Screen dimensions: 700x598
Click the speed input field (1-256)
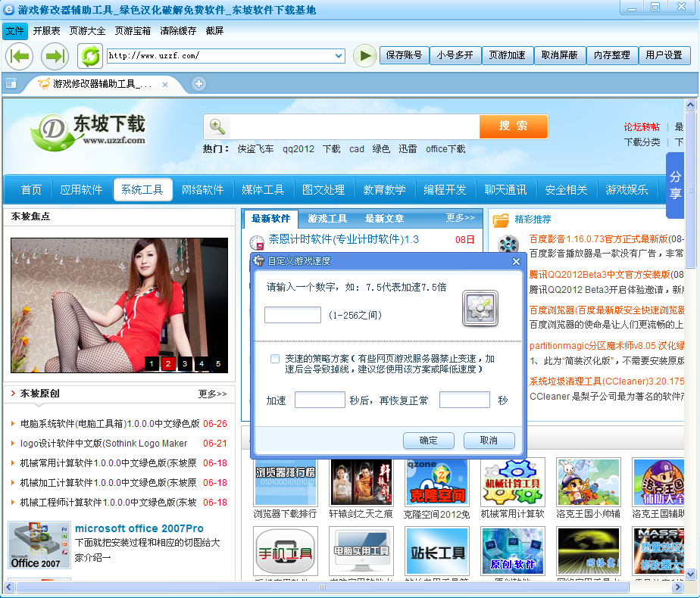pos(292,316)
